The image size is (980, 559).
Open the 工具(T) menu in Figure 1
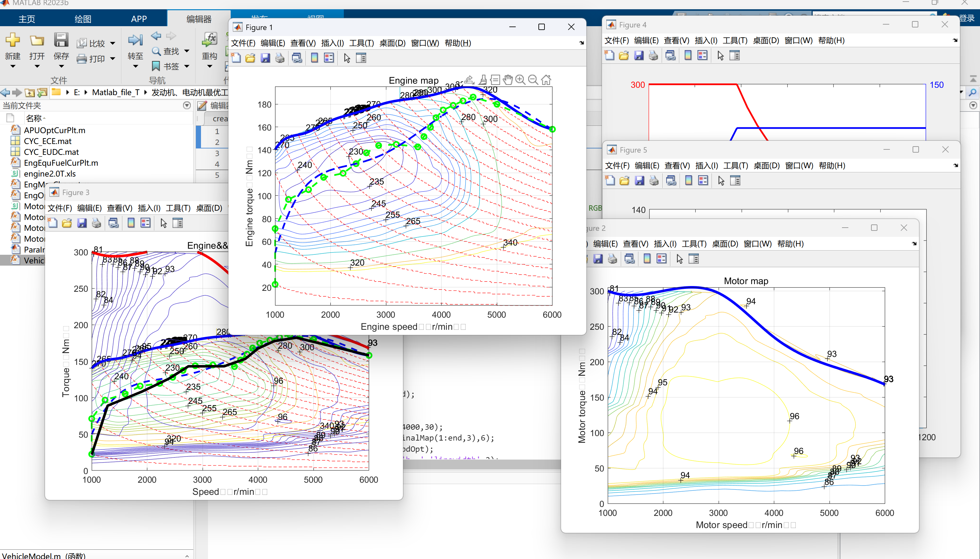tap(361, 43)
